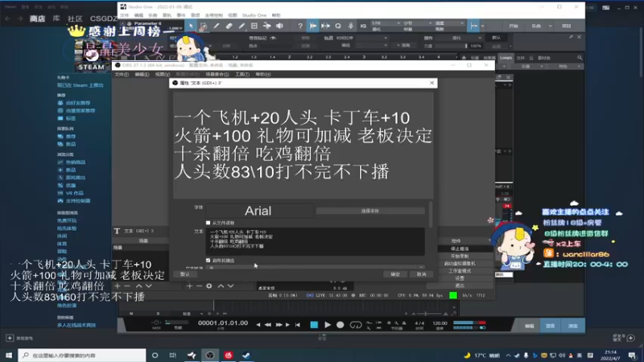Image resolution: width=644 pixels, height=362 pixels.
Task: Select the listen speaker tool in Studio One
Action: 279,26
